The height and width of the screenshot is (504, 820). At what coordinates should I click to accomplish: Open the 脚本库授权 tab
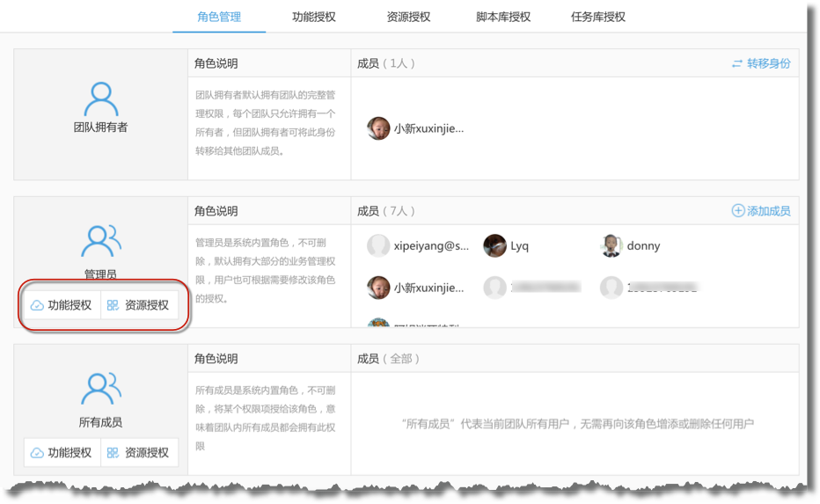503,17
